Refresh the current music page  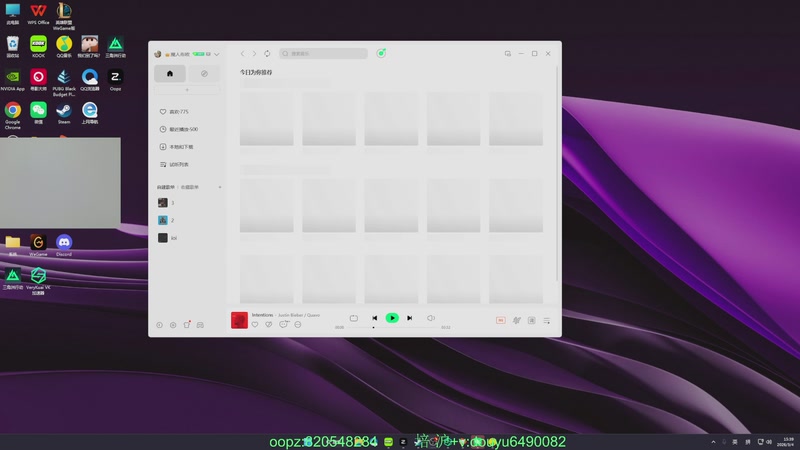[x=267, y=54]
